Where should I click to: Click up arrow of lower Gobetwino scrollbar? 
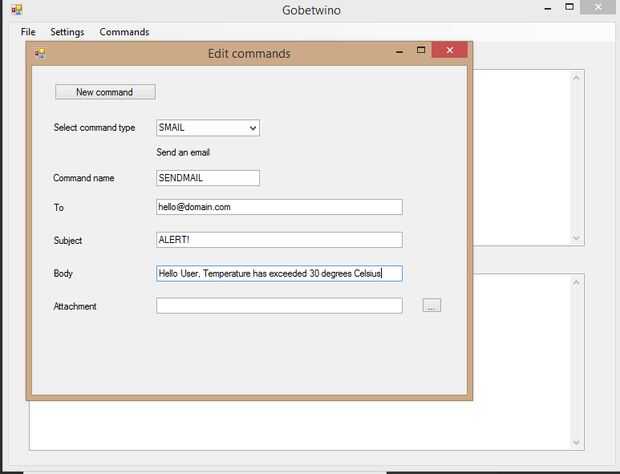click(576, 283)
